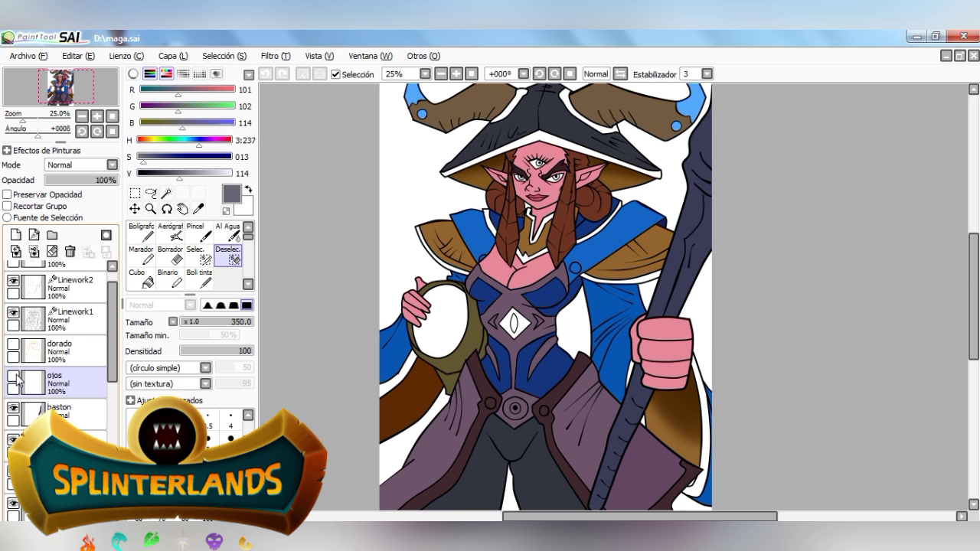This screenshot has height=551, width=980.
Task: Expand the Efectos de Pinturas section
Action: click(x=7, y=151)
